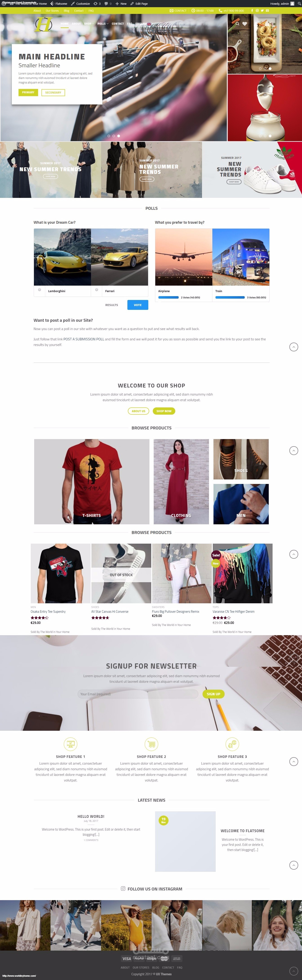Select the third hero slider dot
302x980 pixels.
tap(118, 136)
